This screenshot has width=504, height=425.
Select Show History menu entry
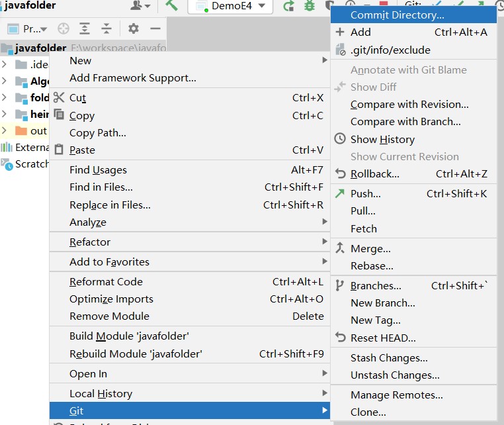(382, 139)
